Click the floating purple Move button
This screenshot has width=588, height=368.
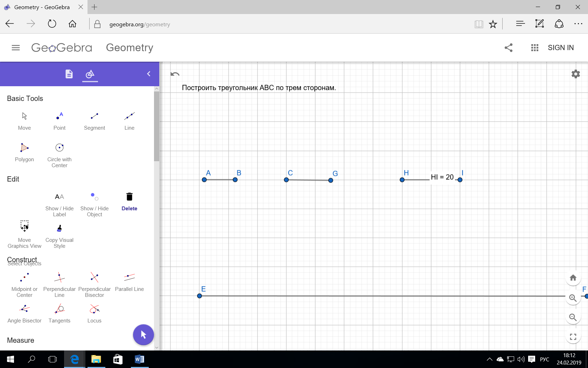tap(143, 335)
